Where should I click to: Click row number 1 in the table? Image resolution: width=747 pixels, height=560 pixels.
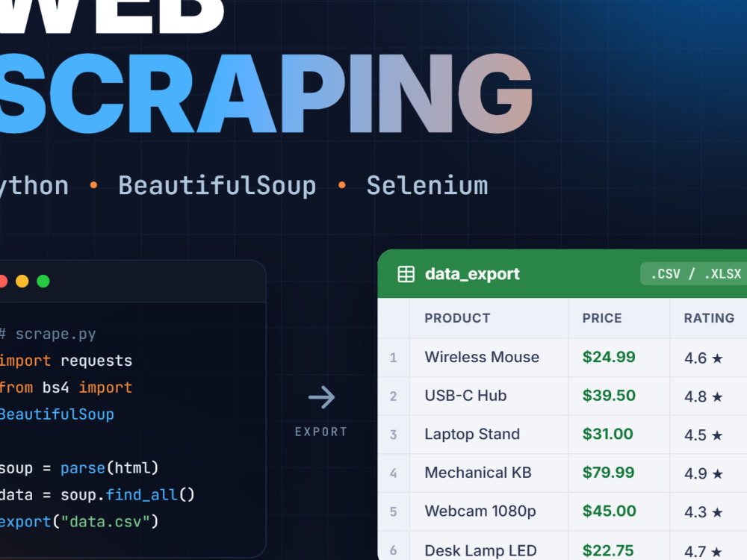click(x=393, y=358)
